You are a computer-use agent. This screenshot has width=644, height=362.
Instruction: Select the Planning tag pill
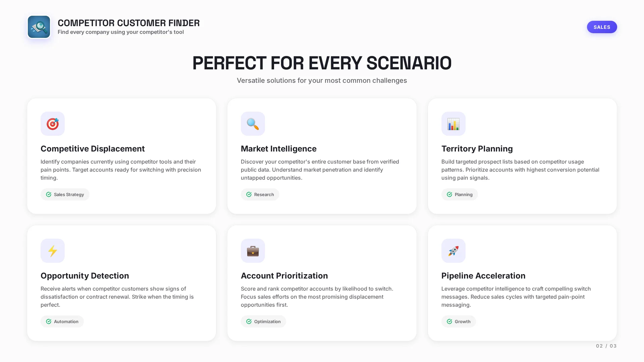(x=460, y=194)
